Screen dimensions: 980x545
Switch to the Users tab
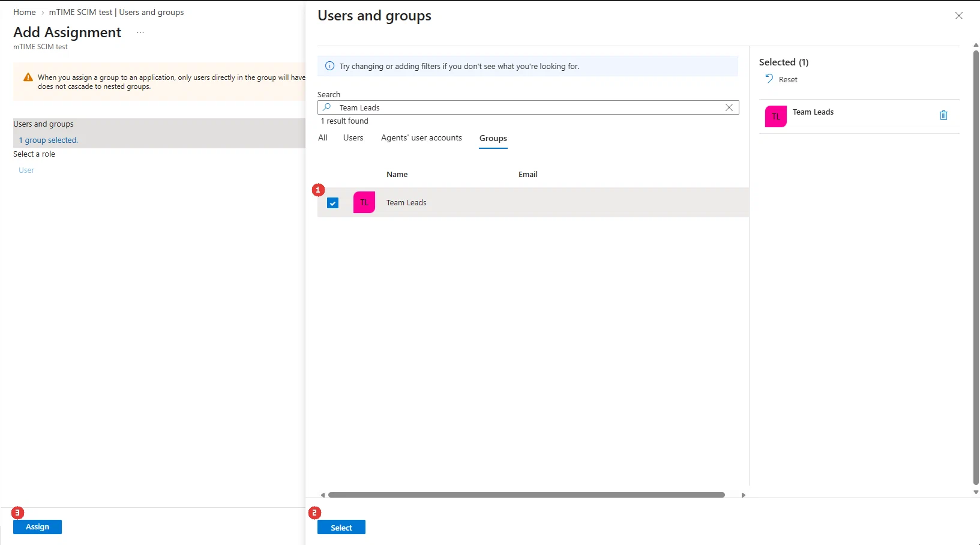tap(353, 137)
